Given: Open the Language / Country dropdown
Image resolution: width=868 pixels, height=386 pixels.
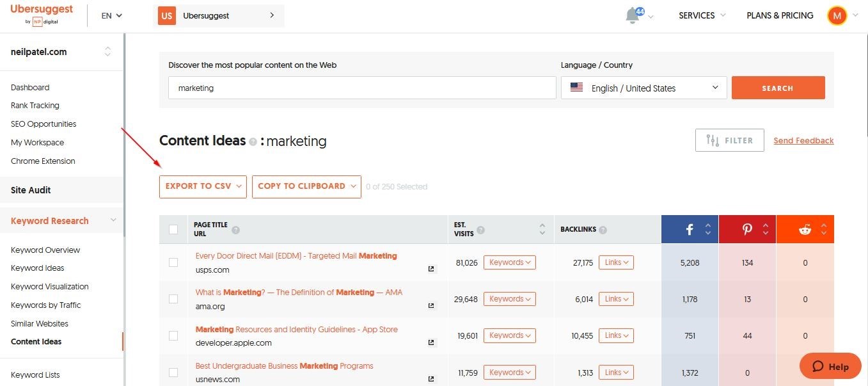Looking at the screenshot, I should point(643,88).
